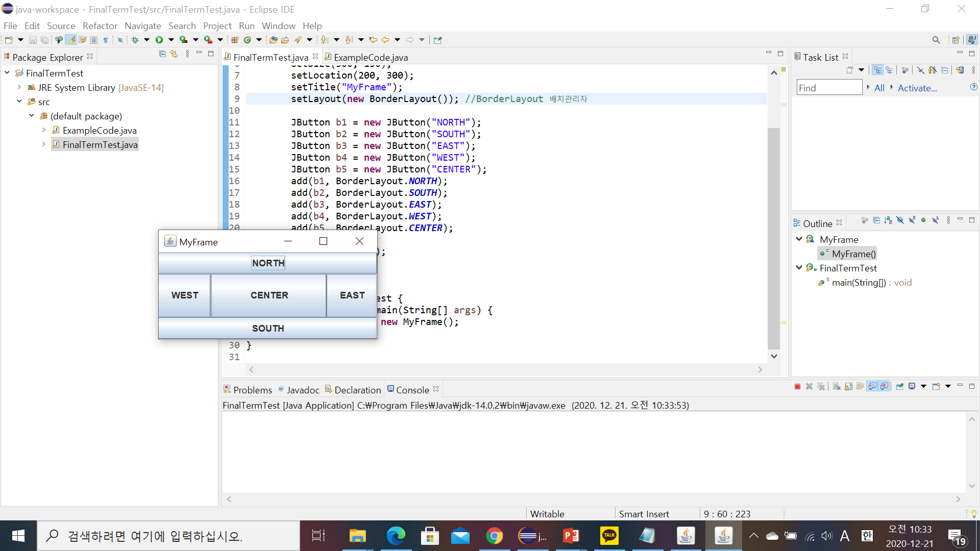This screenshot has width=980, height=551.
Task: Click Link with Editor in Package Explorer
Action: [174, 54]
